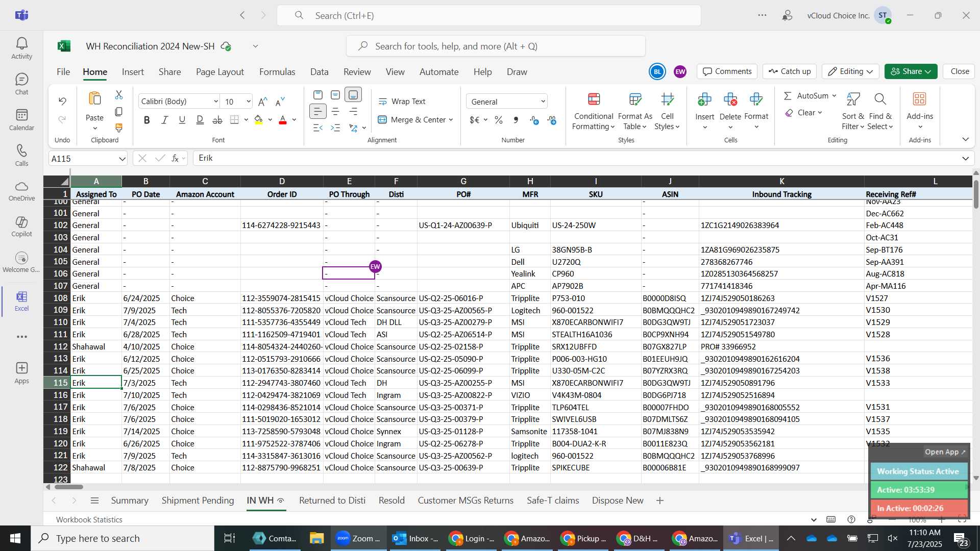Open Find & Select menu

(880, 112)
